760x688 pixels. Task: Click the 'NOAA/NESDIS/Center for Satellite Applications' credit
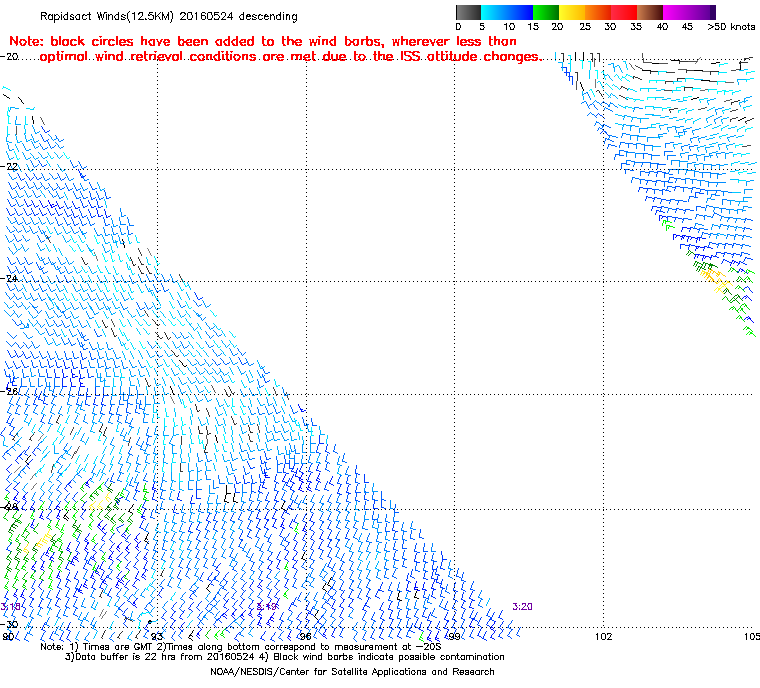click(352, 672)
